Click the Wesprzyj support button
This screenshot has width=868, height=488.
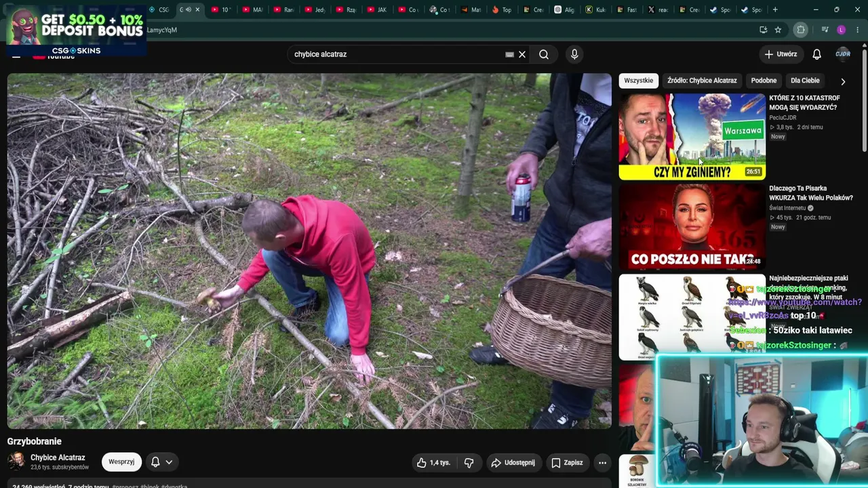point(121,462)
